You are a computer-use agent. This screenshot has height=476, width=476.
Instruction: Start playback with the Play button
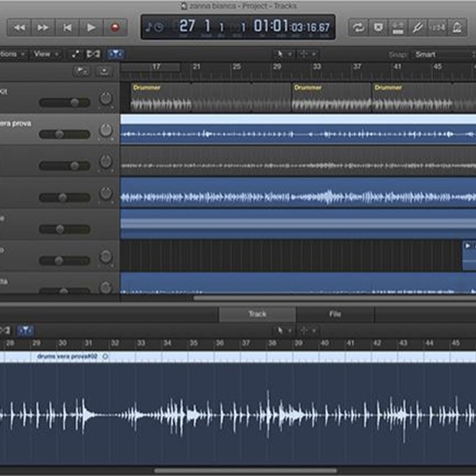click(x=90, y=27)
